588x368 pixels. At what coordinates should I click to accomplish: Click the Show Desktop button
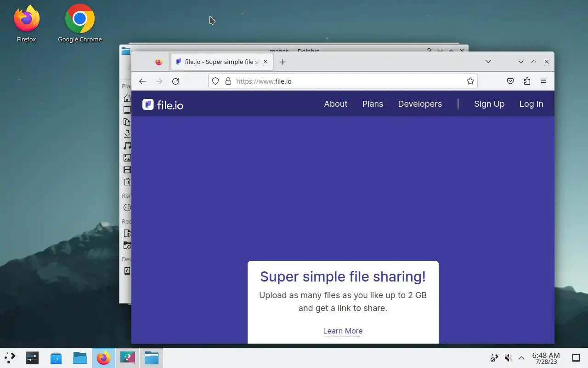(x=576, y=358)
